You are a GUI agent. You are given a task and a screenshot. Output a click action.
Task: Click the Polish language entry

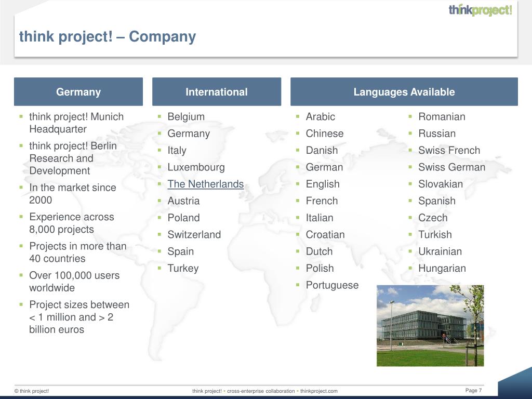pyautogui.click(x=320, y=269)
